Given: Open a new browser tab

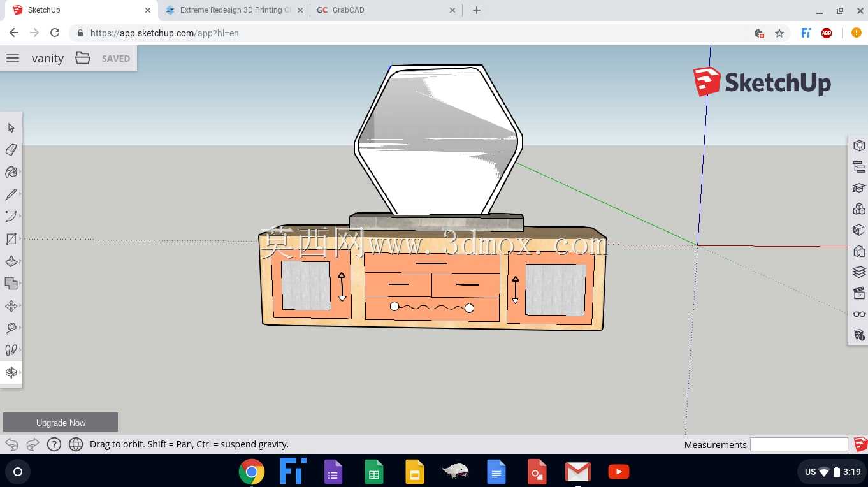Looking at the screenshot, I should [477, 10].
